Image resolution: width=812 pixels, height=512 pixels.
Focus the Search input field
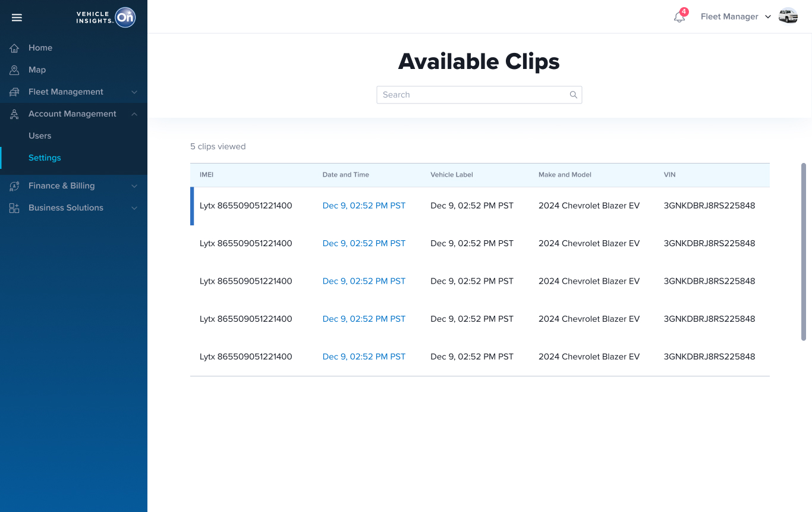479,95
